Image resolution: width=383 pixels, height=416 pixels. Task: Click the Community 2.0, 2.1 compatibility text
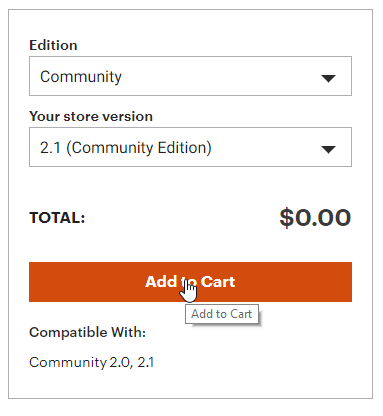(92, 362)
